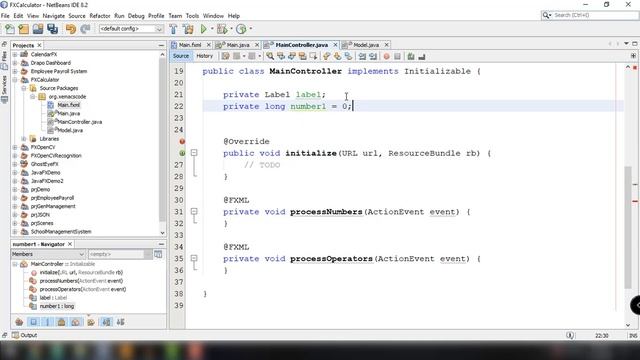Open the Refactor menu

[100, 16]
